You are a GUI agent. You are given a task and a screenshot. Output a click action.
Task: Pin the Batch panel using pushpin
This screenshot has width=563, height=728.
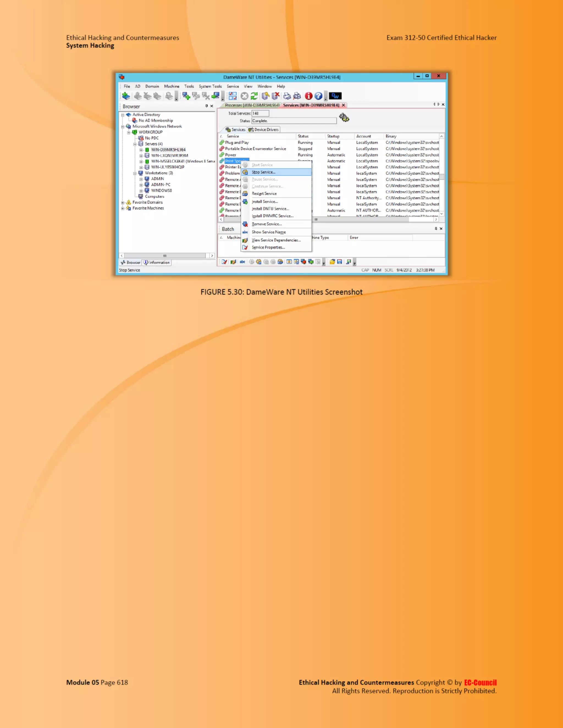tap(436, 229)
